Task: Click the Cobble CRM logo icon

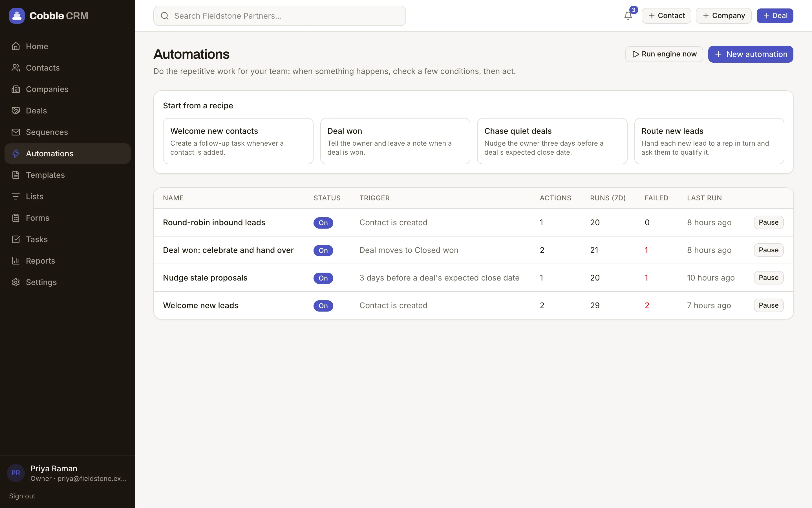Action: click(x=17, y=16)
